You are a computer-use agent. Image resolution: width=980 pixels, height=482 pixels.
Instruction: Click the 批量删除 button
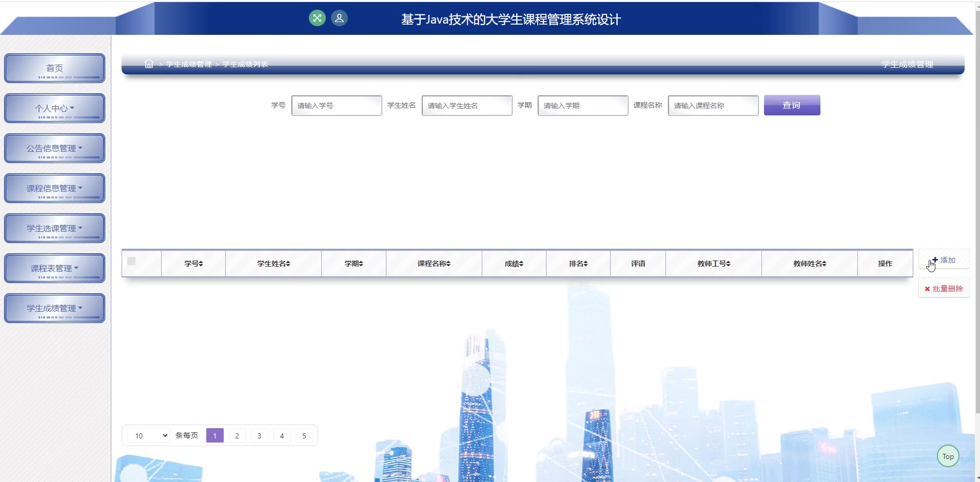click(944, 289)
